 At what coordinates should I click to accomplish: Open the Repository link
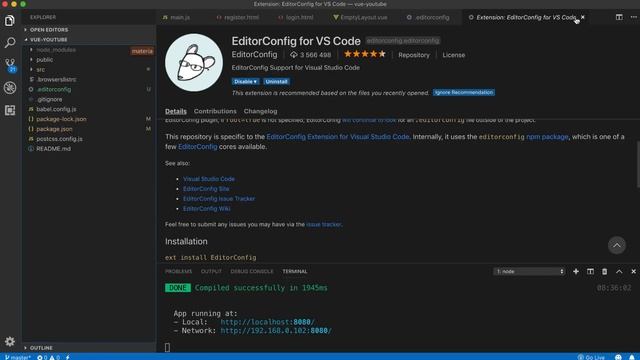point(414,55)
